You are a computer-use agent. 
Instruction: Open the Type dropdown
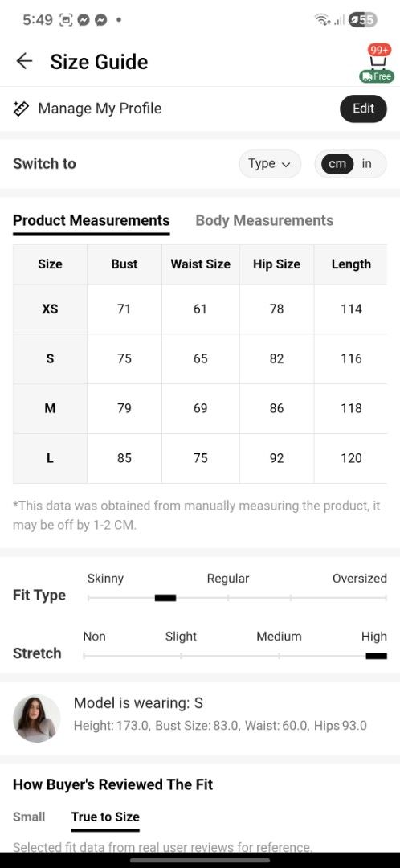[x=270, y=164]
